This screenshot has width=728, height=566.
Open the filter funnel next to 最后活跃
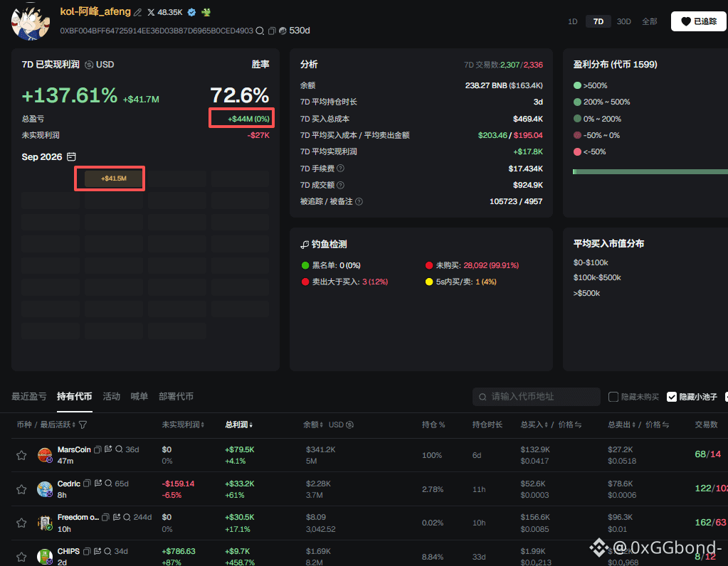pos(83,425)
